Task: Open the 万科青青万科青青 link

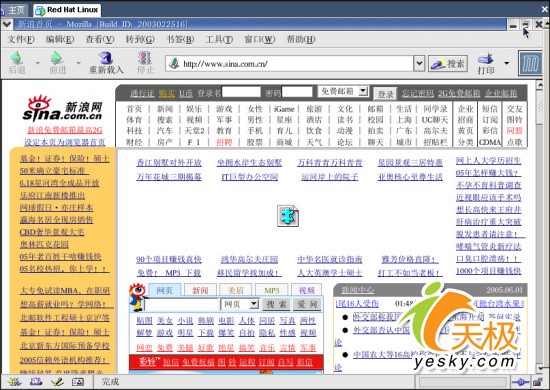Action: [330, 163]
